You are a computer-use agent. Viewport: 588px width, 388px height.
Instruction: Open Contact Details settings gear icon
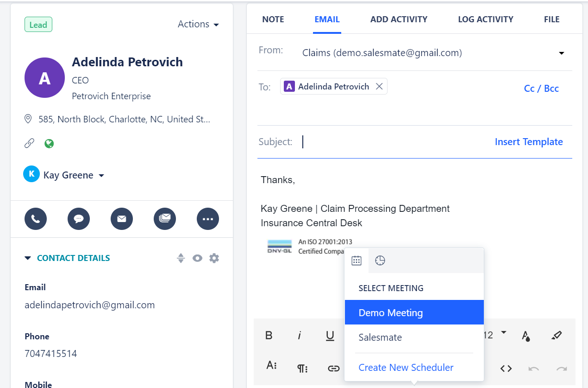214,258
